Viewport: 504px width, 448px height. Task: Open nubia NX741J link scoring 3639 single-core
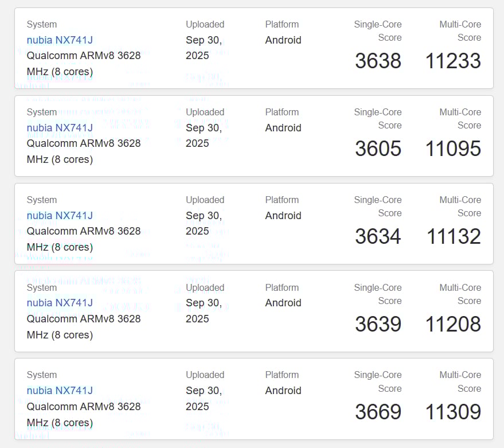coord(60,303)
